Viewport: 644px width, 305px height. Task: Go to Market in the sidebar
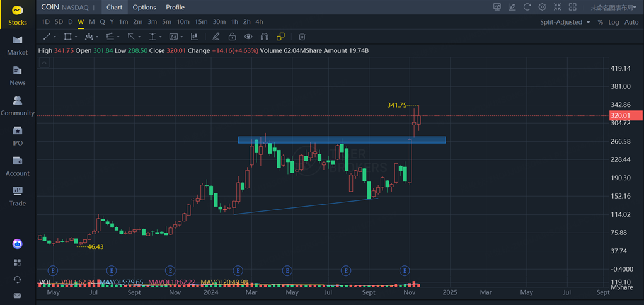tap(17, 45)
